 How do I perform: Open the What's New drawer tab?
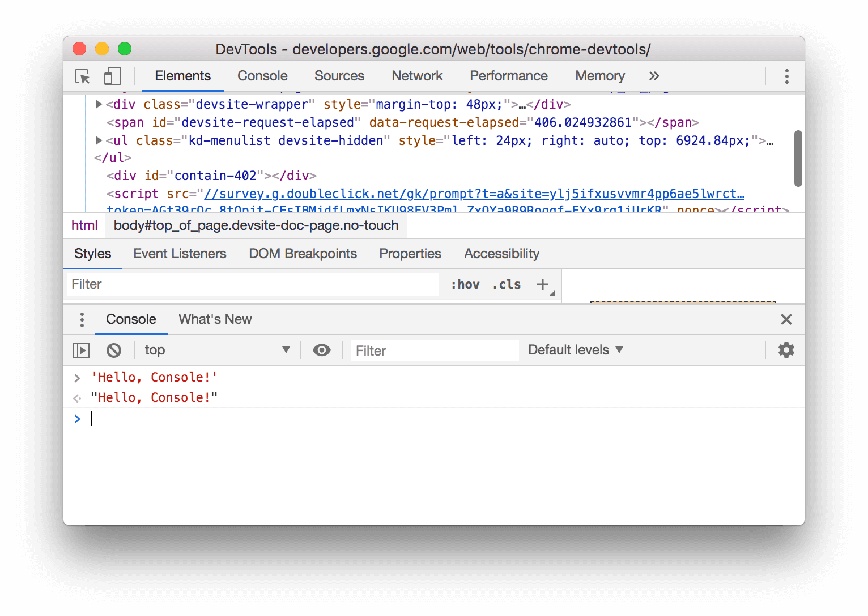tap(214, 319)
